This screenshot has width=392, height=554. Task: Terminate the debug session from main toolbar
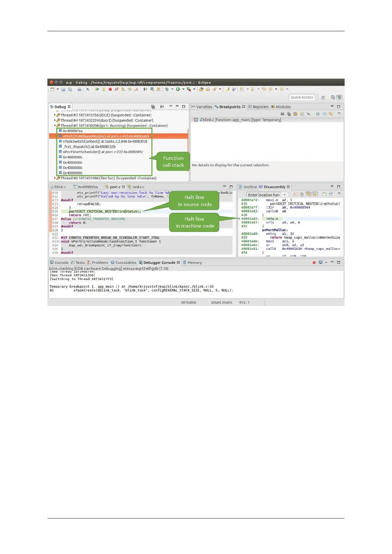click(x=110, y=89)
